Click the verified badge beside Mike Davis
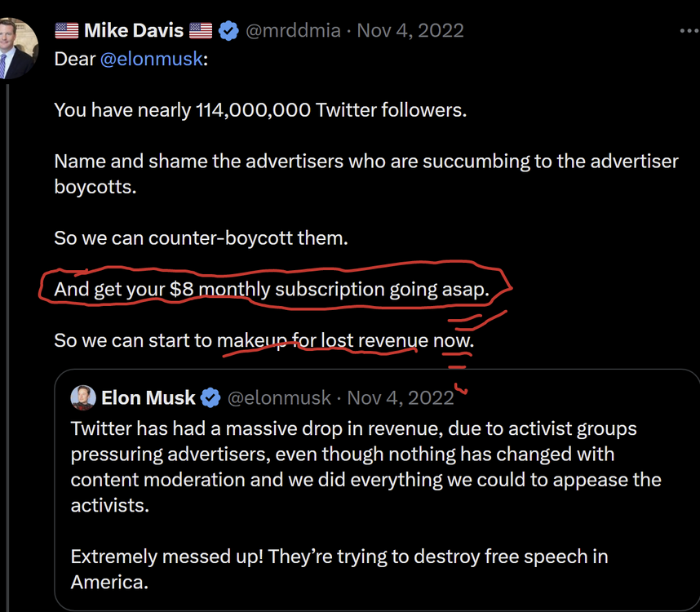Image resolution: width=700 pixels, height=612 pixels. pyautogui.click(x=229, y=31)
